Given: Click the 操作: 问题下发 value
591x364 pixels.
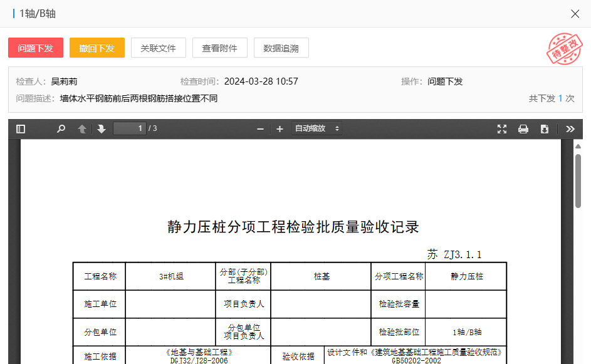Looking at the screenshot, I should coord(445,81).
